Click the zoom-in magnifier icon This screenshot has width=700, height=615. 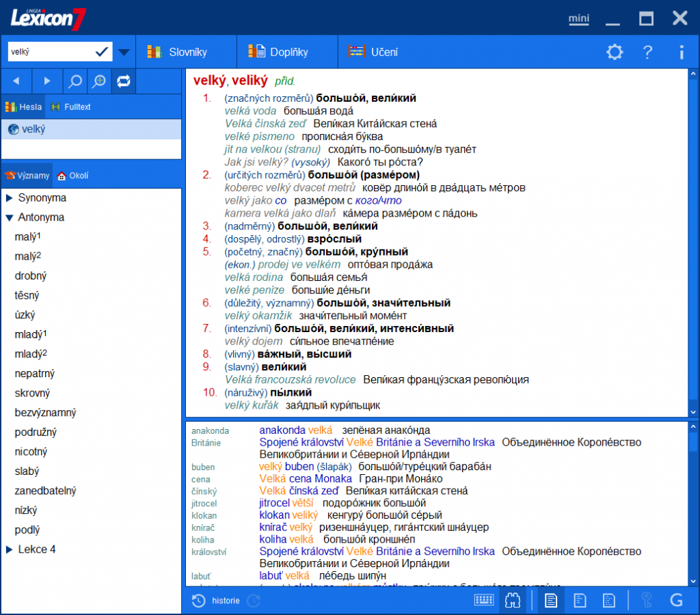coord(99,80)
